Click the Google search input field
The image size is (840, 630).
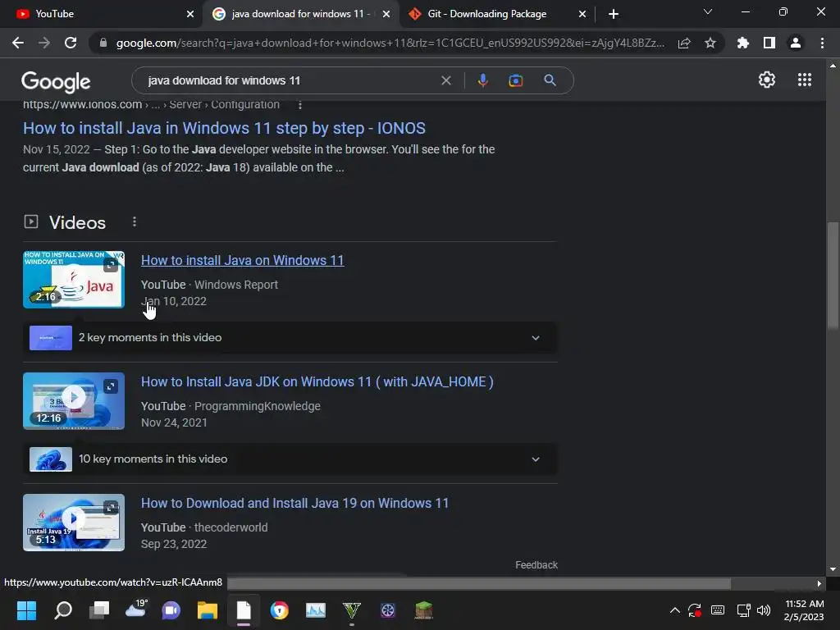pyautogui.click(x=290, y=80)
